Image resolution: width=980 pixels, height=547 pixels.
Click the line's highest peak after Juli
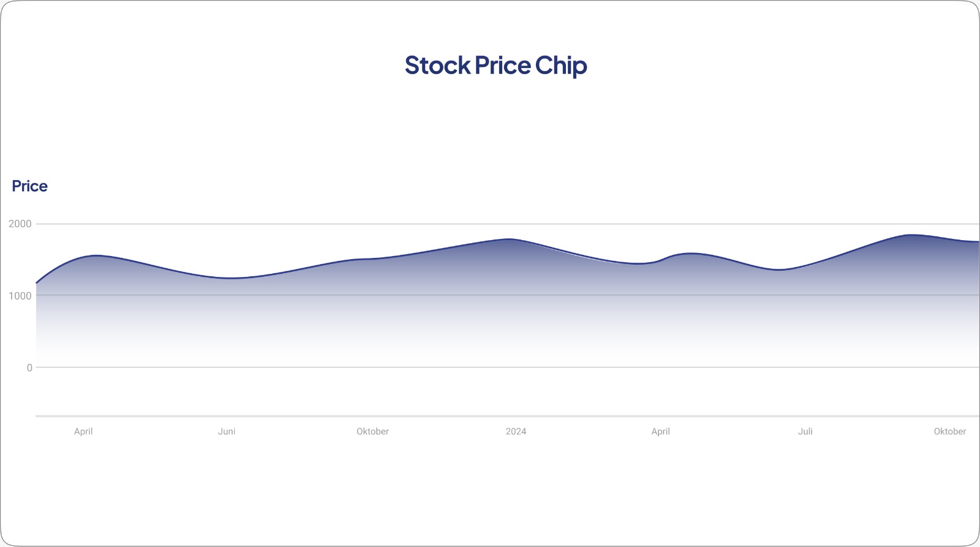[x=911, y=235]
